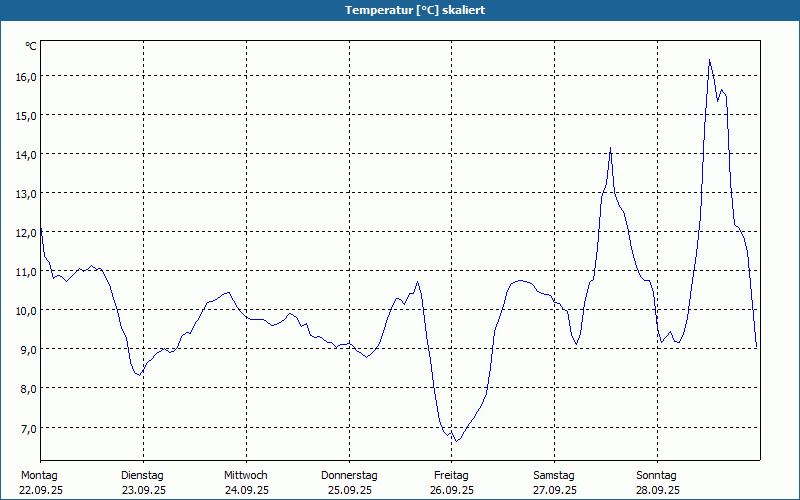
Task: Click the Montag day label
Action: click(39, 476)
